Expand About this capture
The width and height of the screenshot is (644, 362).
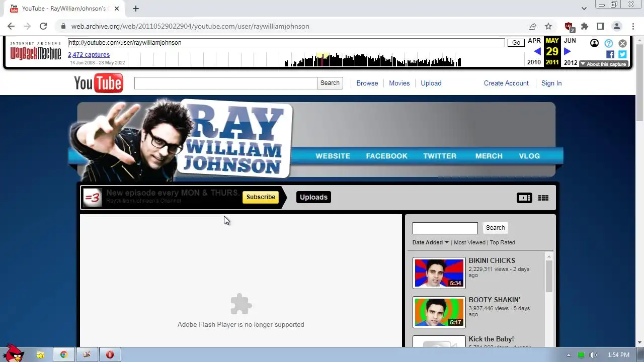click(603, 64)
